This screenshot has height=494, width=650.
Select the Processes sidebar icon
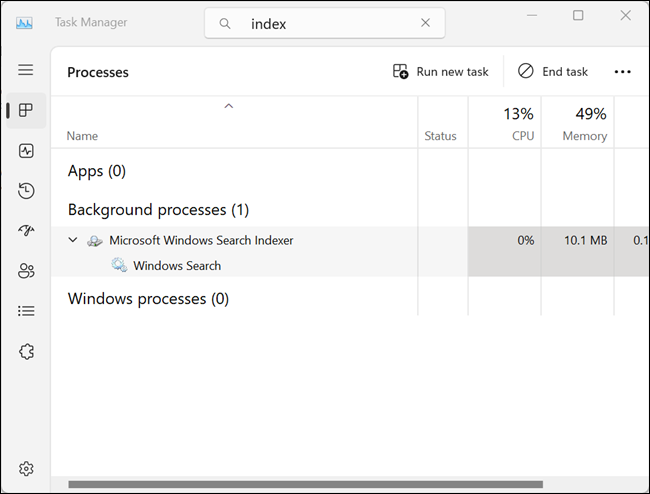pos(26,110)
